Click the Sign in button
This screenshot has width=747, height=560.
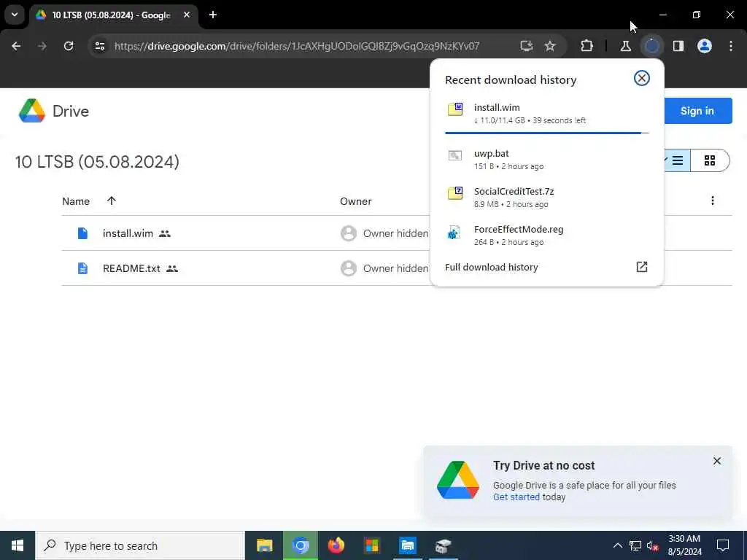[x=697, y=111]
